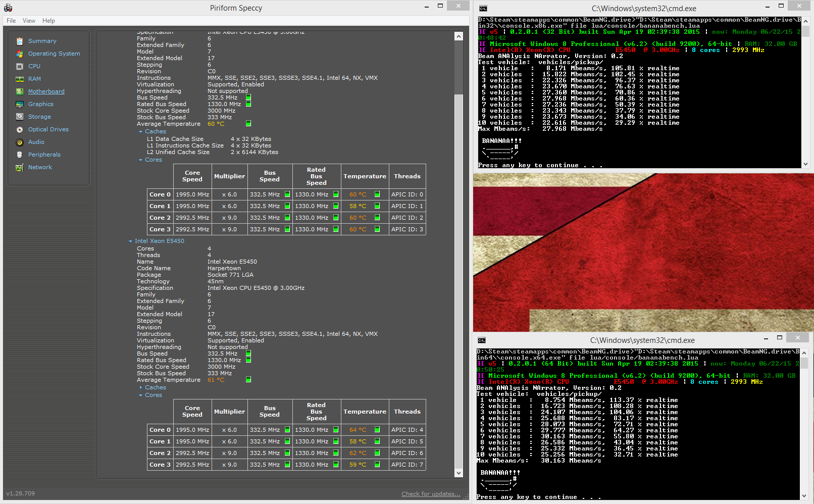814x504 pixels.
Task: Click the Temperature header in first cores table
Action: 365,176
